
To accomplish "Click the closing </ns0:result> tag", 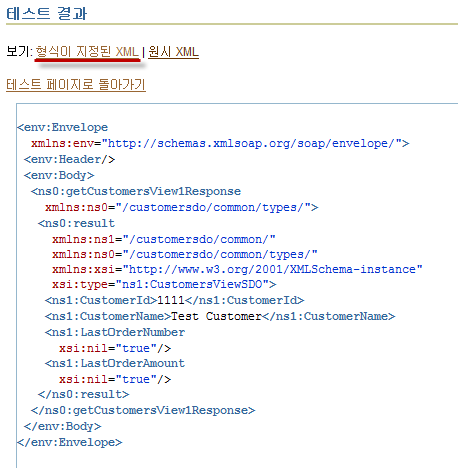I will coord(83,394).
